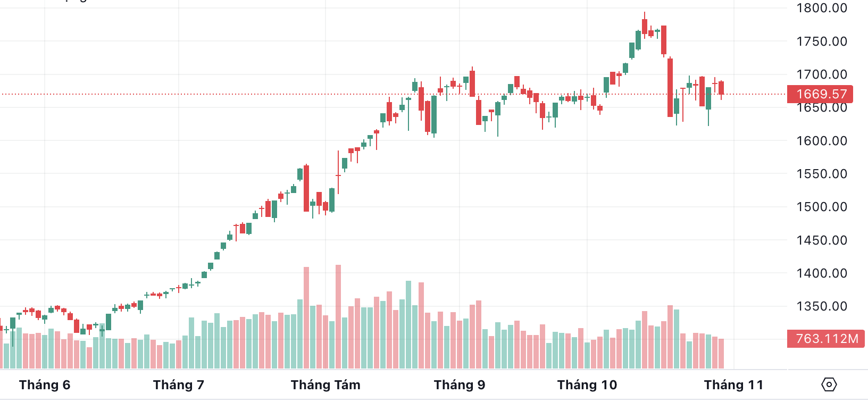Click the candlestick at the chart's highest peak
The height and width of the screenshot is (402, 868).
(x=645, y=26)
